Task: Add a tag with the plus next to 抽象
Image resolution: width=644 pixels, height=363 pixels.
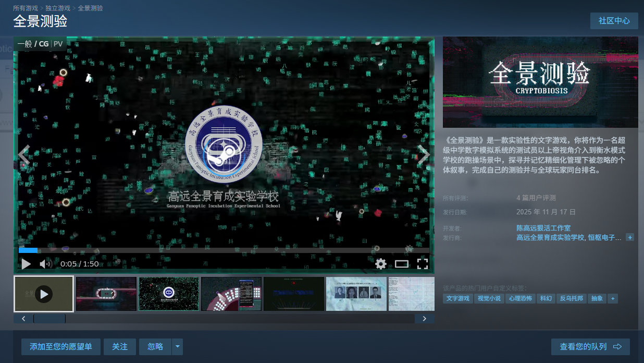Action: 612,298
